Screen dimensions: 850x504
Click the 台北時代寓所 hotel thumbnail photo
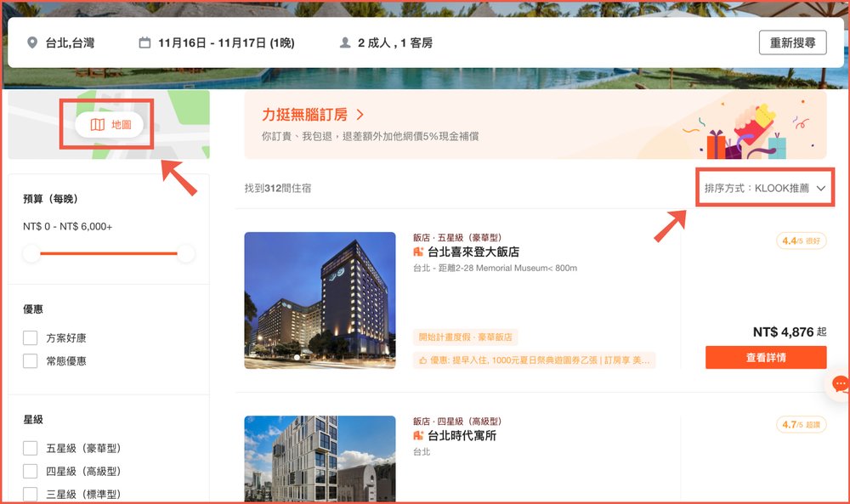coord(320,459)
